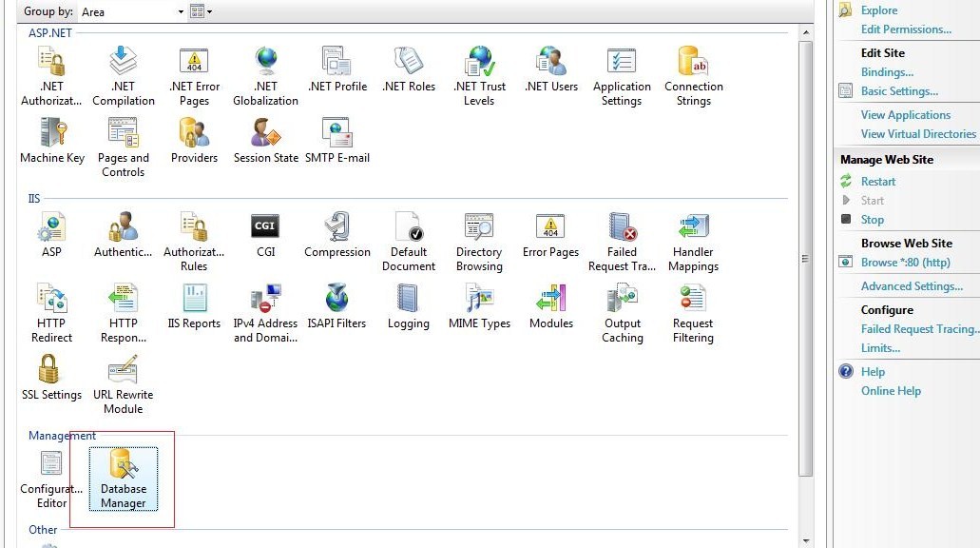The height and width of the screenshot is (548, 980).
Task: Open Application Settings feature
Action: tap(622, 76)
